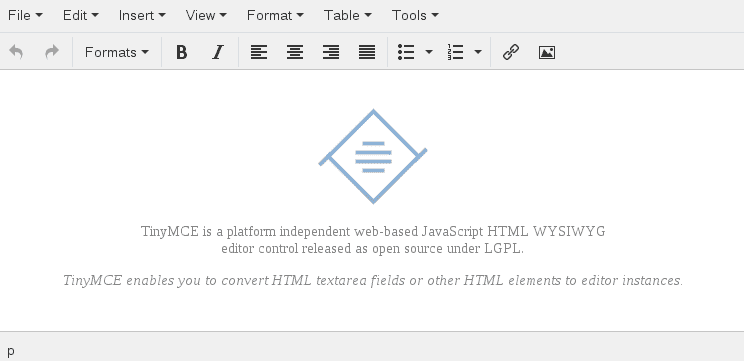Align text center

(x=295, y=52)
